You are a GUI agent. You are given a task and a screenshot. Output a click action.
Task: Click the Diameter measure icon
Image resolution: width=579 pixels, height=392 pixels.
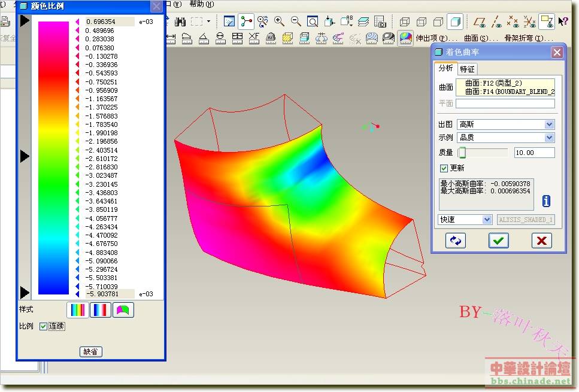pos(220,38)
